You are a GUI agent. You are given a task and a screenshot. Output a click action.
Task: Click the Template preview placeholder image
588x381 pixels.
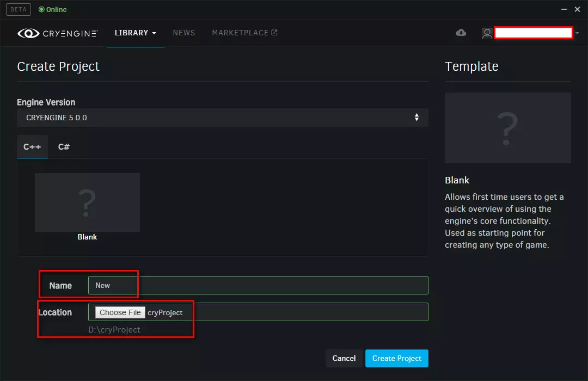(x=507, y=128)
